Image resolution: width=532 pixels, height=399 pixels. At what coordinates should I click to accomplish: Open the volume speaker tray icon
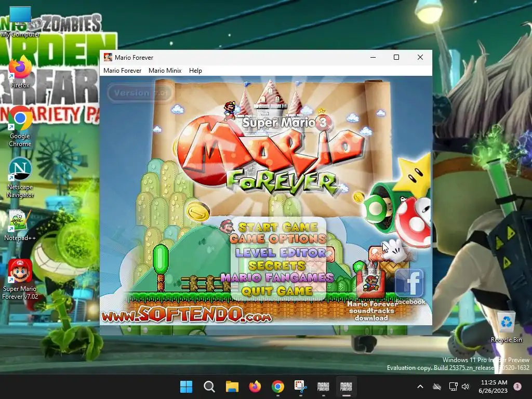click(465, 387)
